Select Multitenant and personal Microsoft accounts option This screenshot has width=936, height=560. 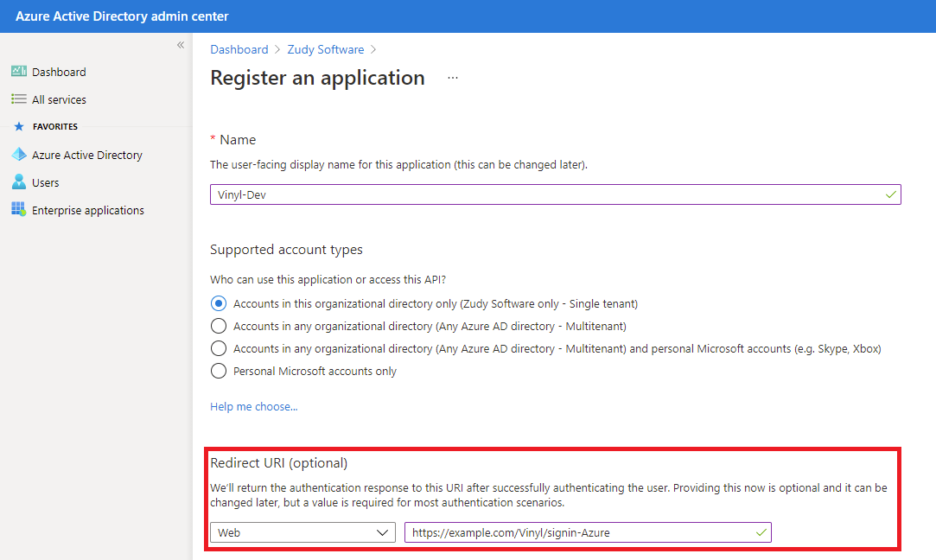pos(219,349)
